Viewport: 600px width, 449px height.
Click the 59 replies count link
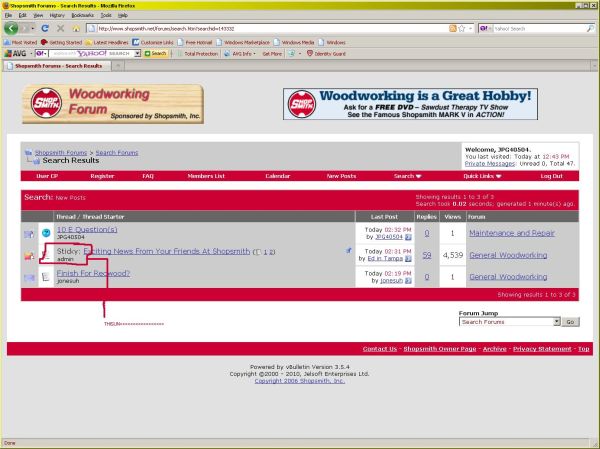[x=427, y=255]
